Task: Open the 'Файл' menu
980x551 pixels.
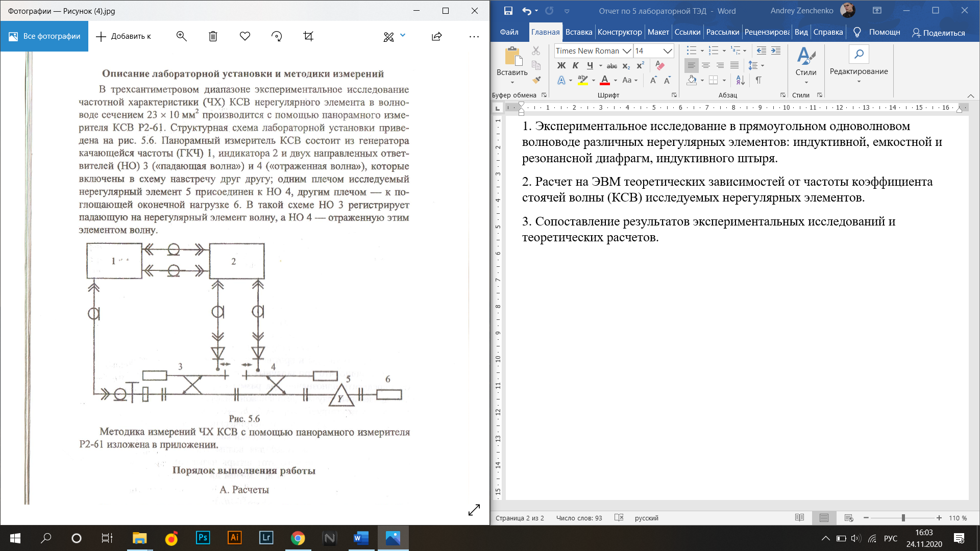Action: click(x=509, y=32)
